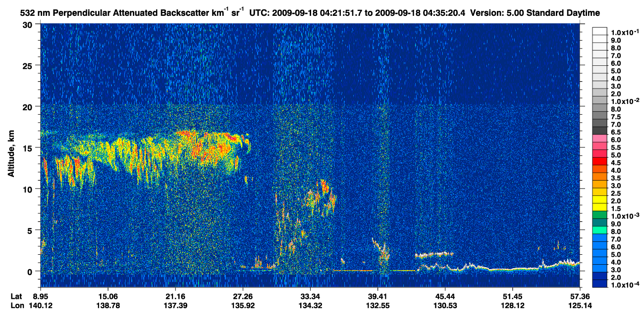The width and height of the screenshot is (644, 330).
Task: Select longitude value 138.78
Action: pyautogui.click(x=108, y=305)
